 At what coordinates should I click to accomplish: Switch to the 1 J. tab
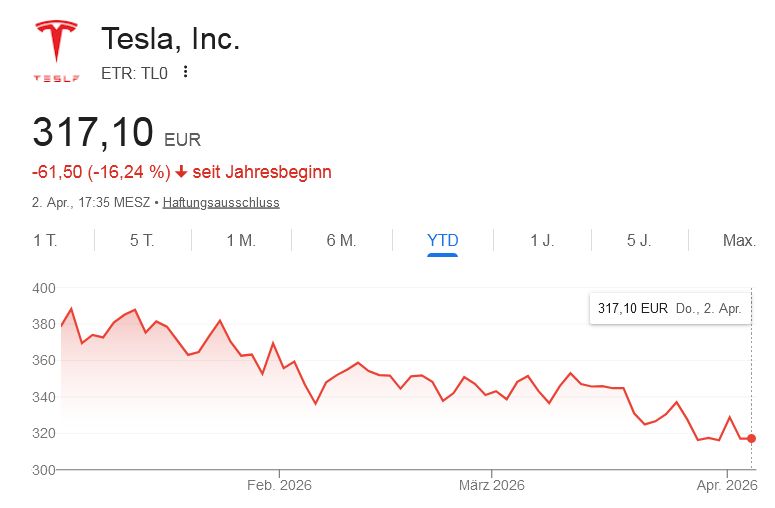pos(541,240)
